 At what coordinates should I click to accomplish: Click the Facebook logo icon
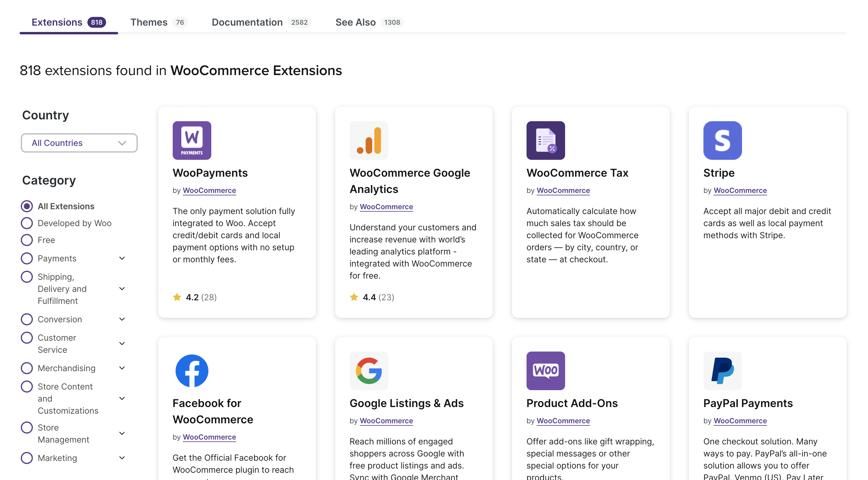click(192, 371)
